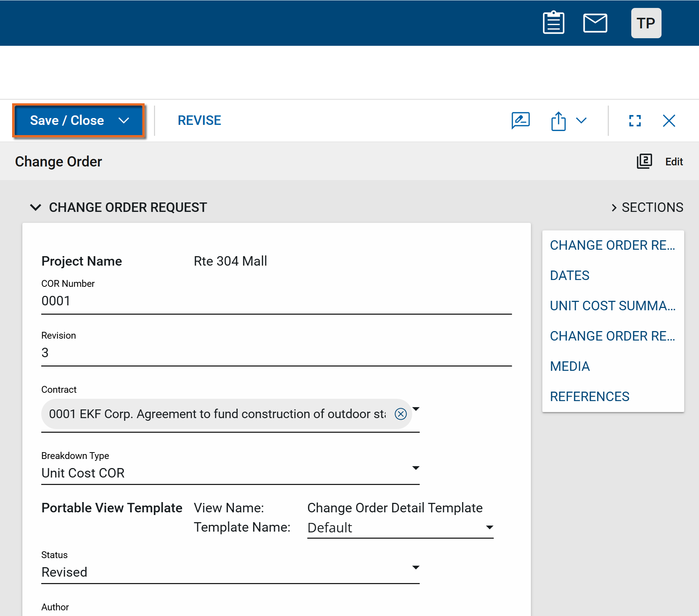699x616 pixels.
Task: Open the clipboard tasks icon in header
Action: [x=553, y=23]
